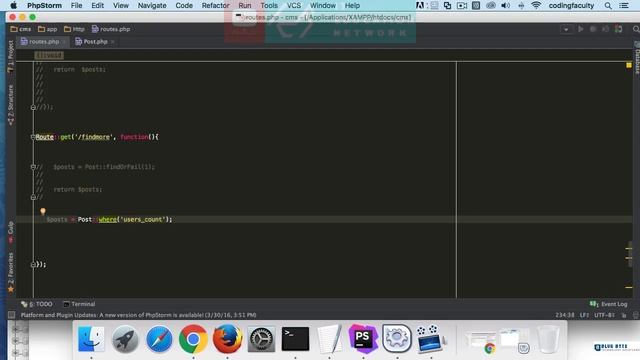The height and width of the screenshot is (360, 640).
Task: Open the TODO tool window
Action: pyautogui.click(x=37, y=304)
